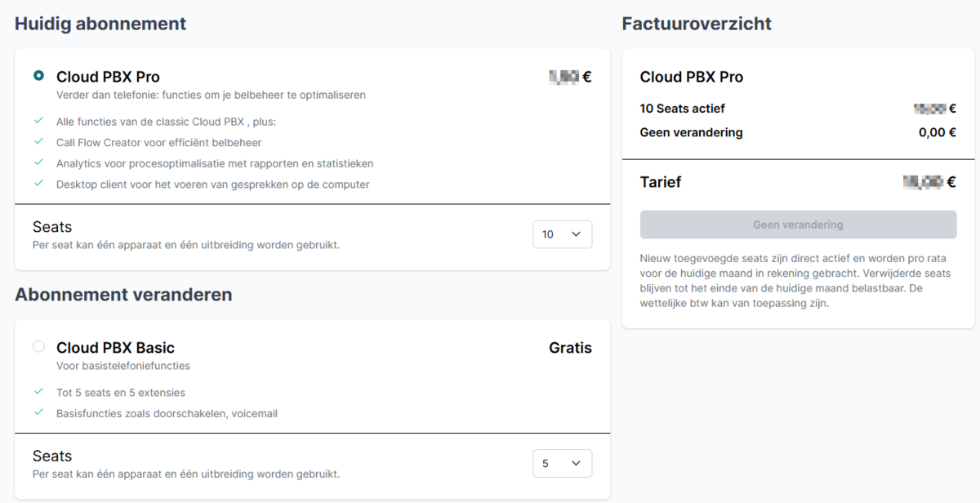Click the 10 Seats actief line

tap(682, 109)
